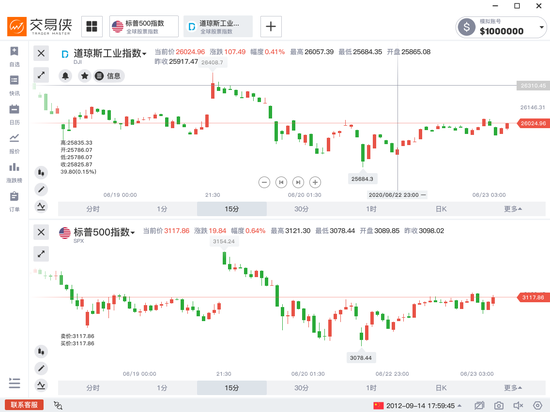
Task: Favorite 道琼斯工业指数 with the star icon
Action: point(84,76)
